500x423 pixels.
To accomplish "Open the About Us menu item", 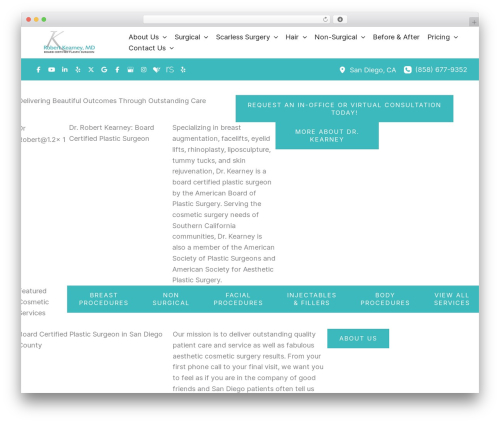I will click(144, 37).
